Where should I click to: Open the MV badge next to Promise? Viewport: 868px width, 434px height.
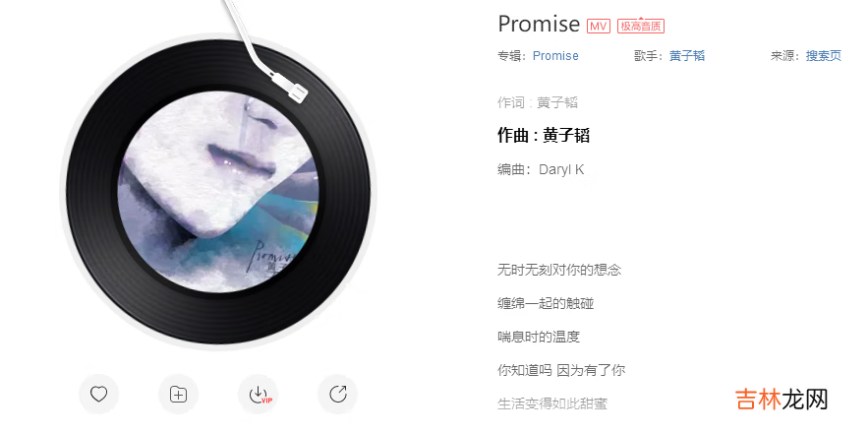click(x=599, y=26)
